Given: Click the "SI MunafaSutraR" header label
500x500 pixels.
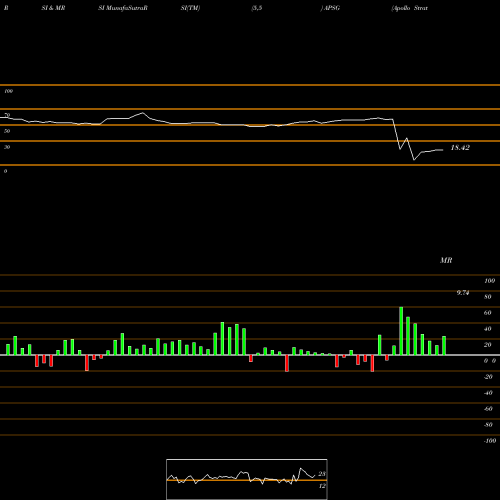Looking at the screenshot, I should click(x=123, y=8).
